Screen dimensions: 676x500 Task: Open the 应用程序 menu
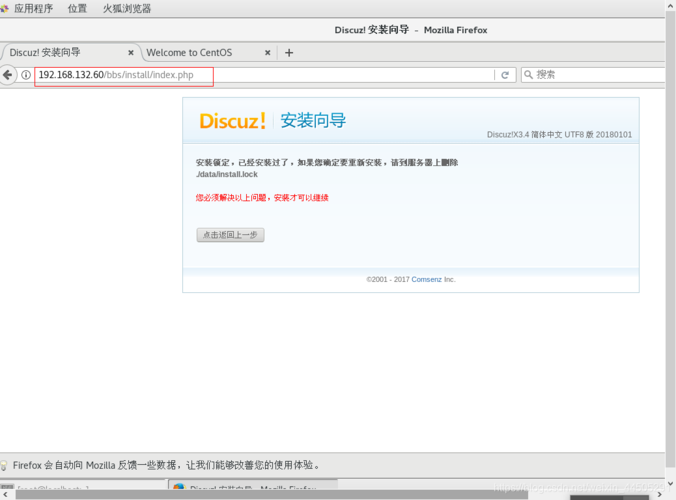coord(33,8)
